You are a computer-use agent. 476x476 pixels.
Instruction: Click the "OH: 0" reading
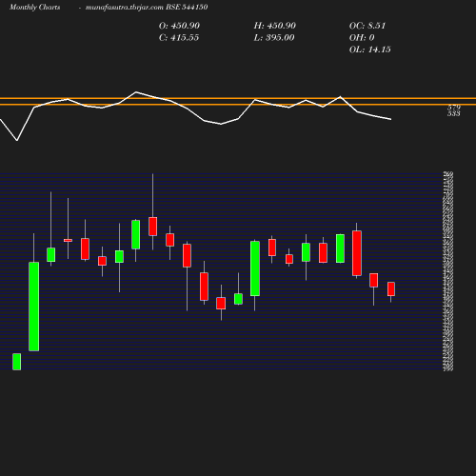click(x=362, y=38)
